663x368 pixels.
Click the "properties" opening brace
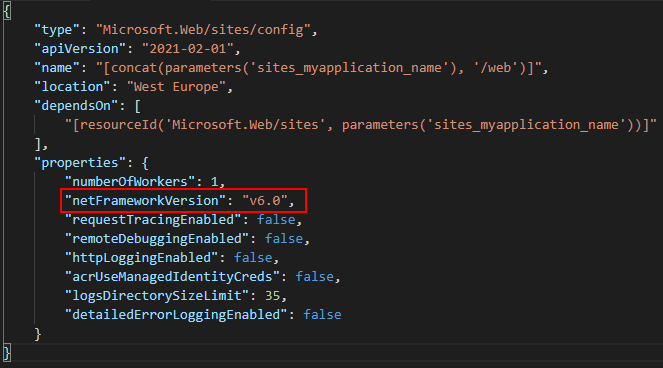point(145,163)
